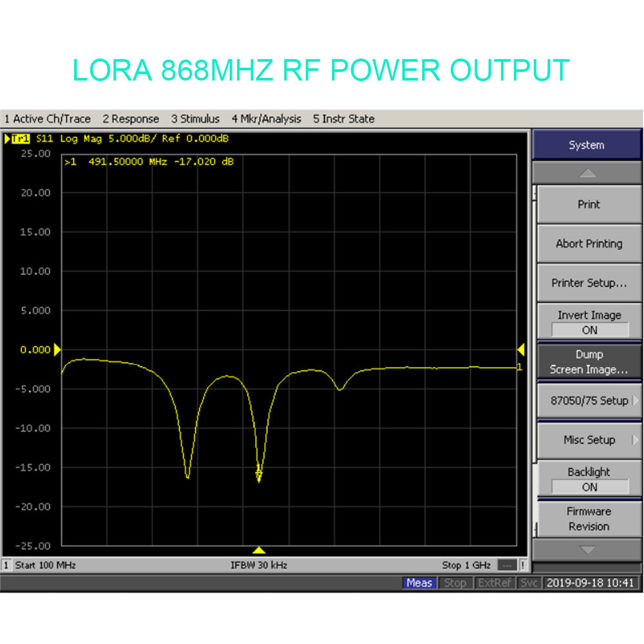Click the right-side yellow reference position arrow
Screen dimensions: 644x644
pos(521,350)
